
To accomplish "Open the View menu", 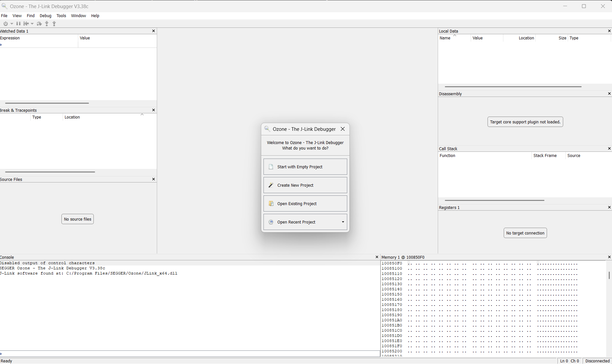I will pyautogui.click(x=17, y=16).
